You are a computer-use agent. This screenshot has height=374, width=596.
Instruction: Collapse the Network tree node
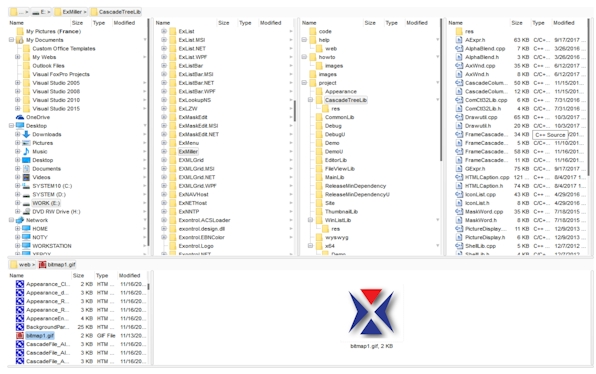point(11,220)
